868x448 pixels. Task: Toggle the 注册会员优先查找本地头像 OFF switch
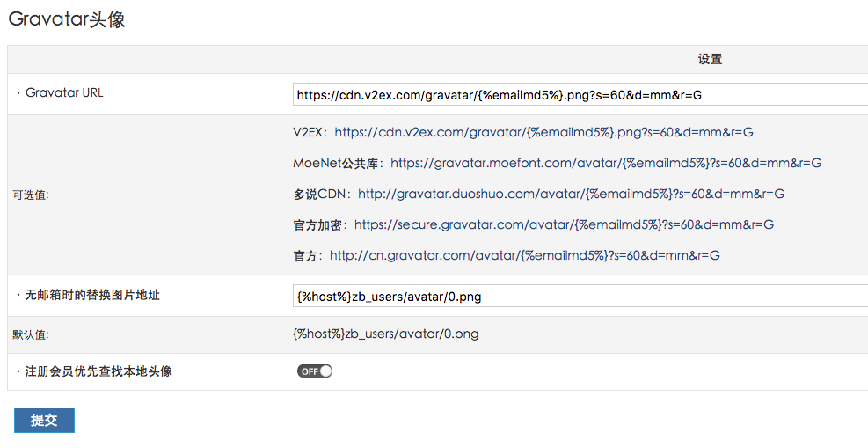pos(315,371)
